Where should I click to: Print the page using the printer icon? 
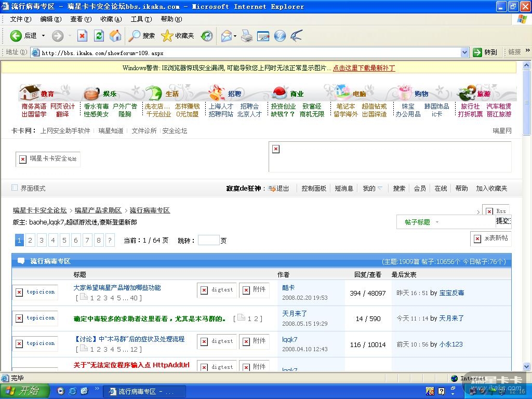click(246, 36)
